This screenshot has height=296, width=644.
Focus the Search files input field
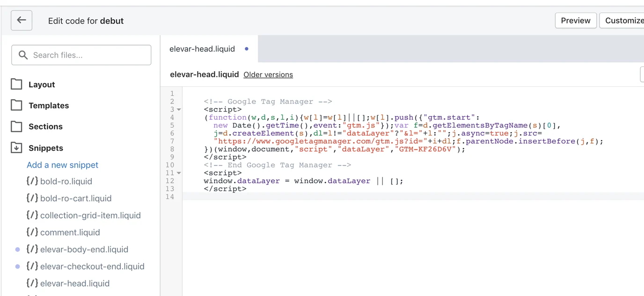click(x=81, y=55)
